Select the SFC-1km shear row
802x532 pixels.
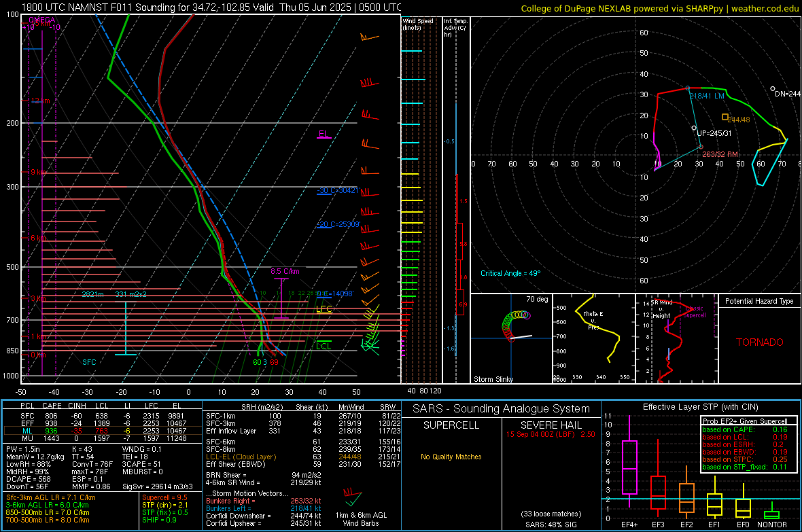click(303, 416)
